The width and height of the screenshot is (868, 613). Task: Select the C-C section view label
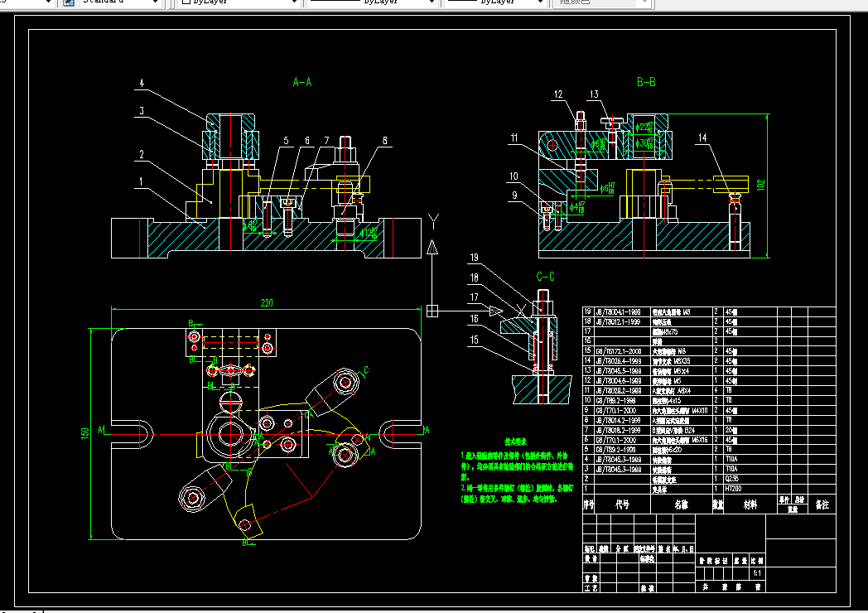(x=545, y=277)
